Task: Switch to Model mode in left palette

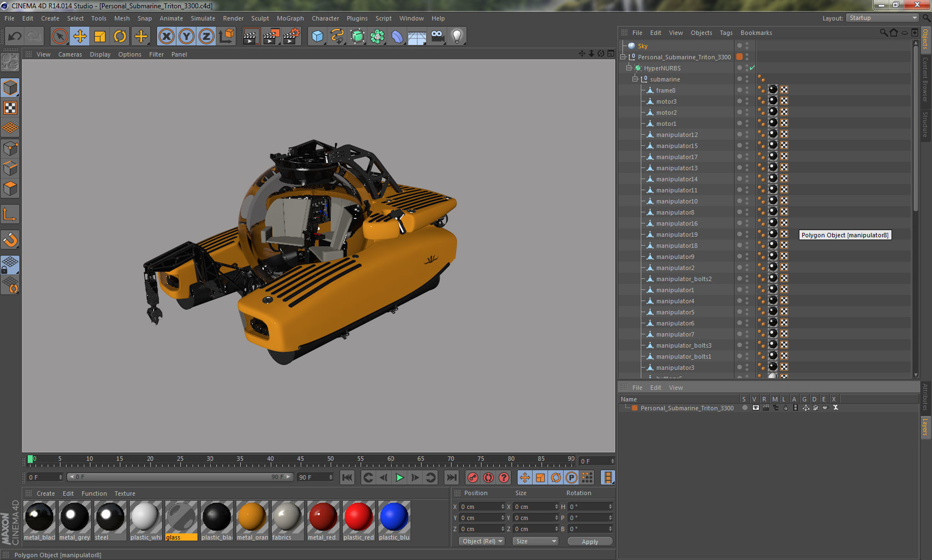Action: pyautogui.click(x=11, y=88)
